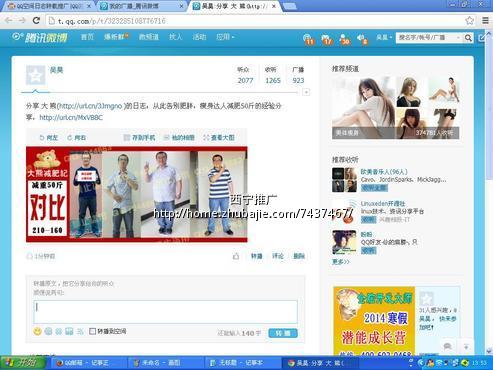The height and width of the screenshot is (370, 493).
Task: Open the notification icon with badge 11
Action: (309, 39)
